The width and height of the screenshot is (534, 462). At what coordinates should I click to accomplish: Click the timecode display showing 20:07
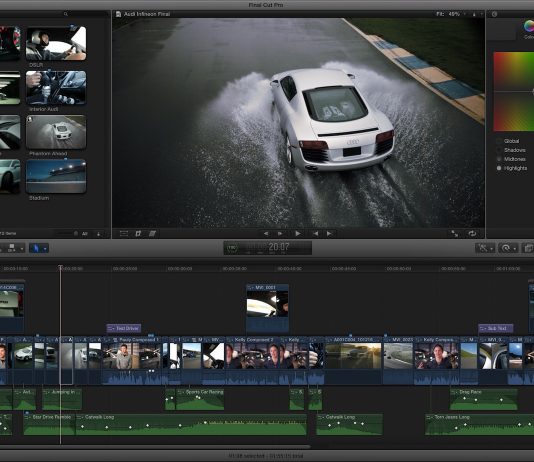279,247
